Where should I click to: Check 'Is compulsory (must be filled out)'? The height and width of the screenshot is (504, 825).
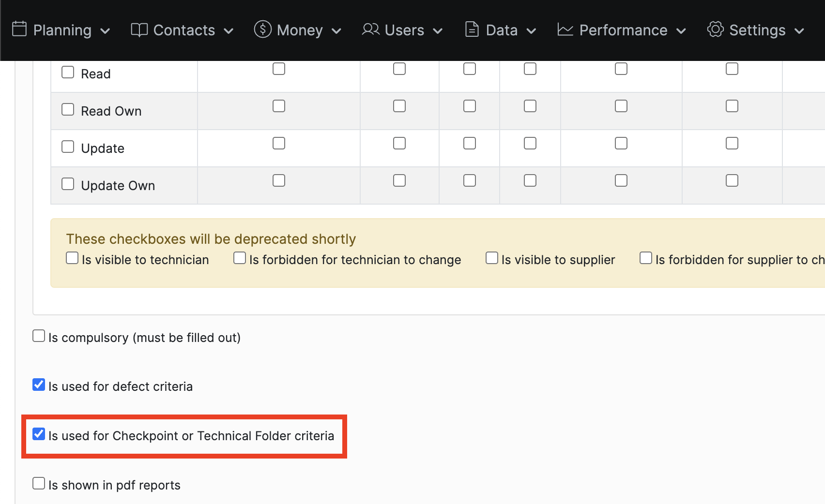coord(39,335)
